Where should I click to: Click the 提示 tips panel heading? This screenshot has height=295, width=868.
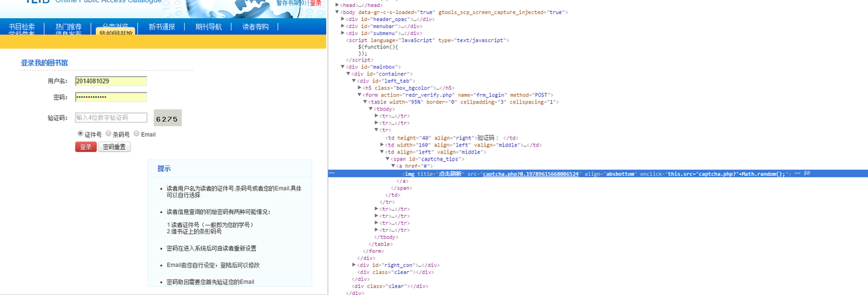tap(164, 169)
